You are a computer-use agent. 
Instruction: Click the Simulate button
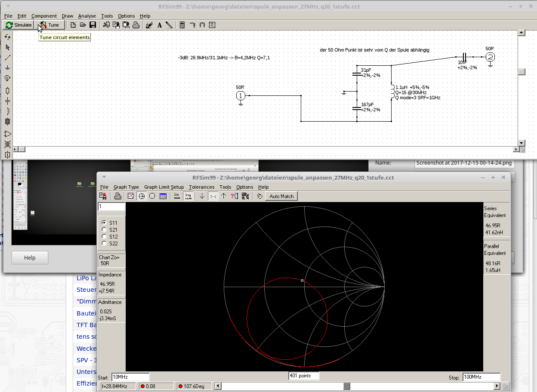click(x=19, y=25)
